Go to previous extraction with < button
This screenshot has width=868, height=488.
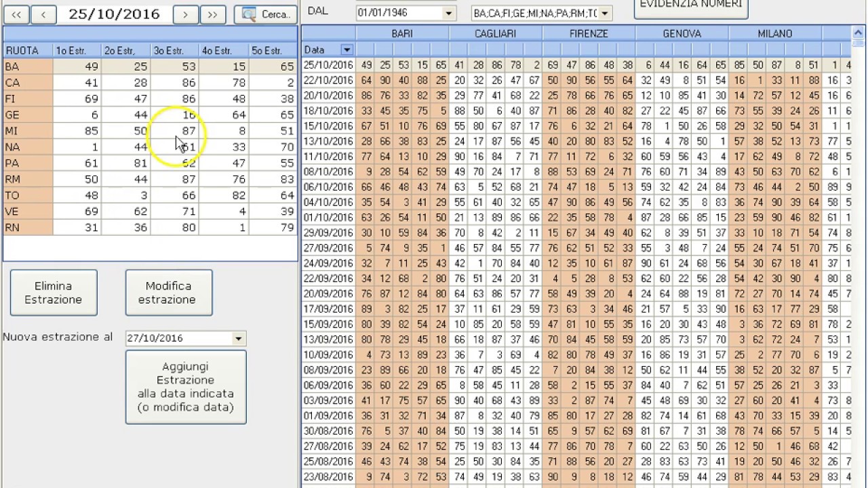point(43,14)
